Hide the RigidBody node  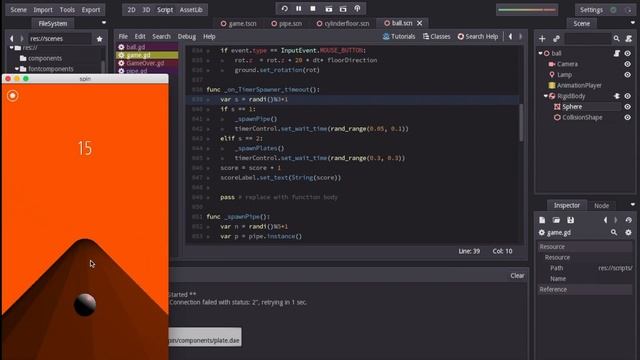[628, 96]
